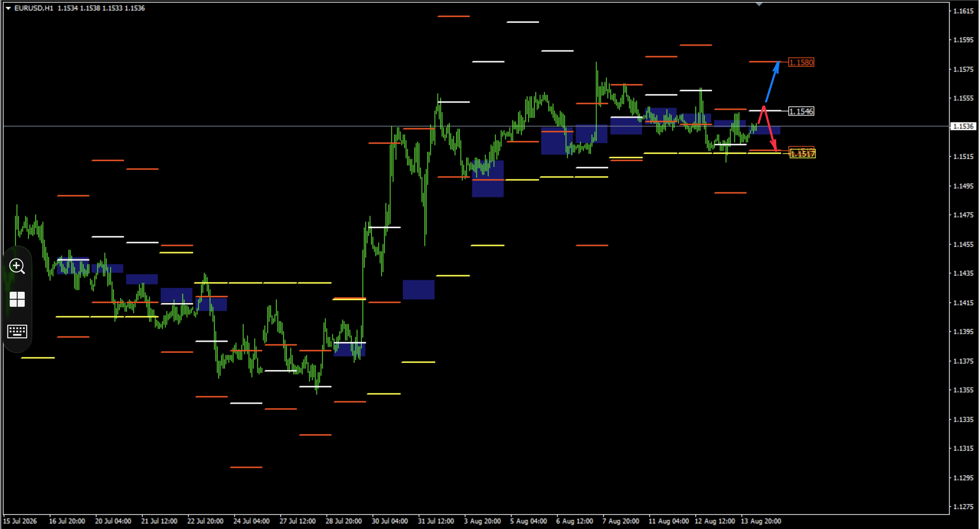Screen dimensions: 980x529
Task: Expand the EURUSD,H1 chart menu arrow
Action: [8, 8]
